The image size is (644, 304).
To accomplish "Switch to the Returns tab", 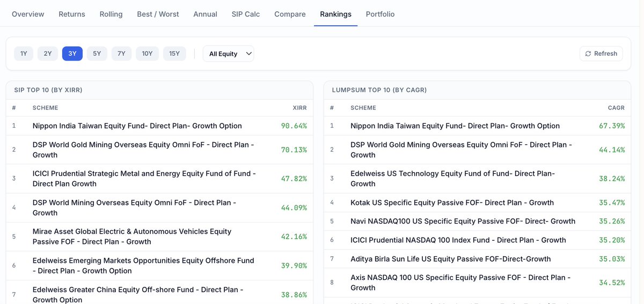I will [72, 14].
